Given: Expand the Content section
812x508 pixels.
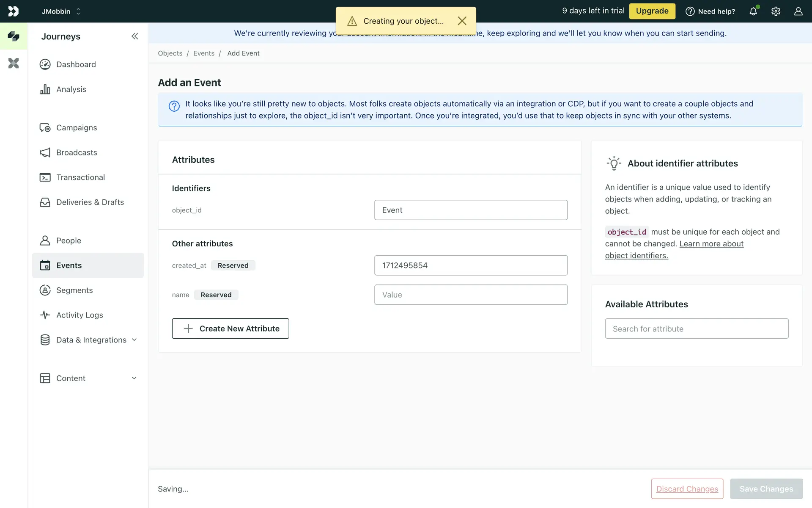Looking at the screenshot, I should pos(134,378).
